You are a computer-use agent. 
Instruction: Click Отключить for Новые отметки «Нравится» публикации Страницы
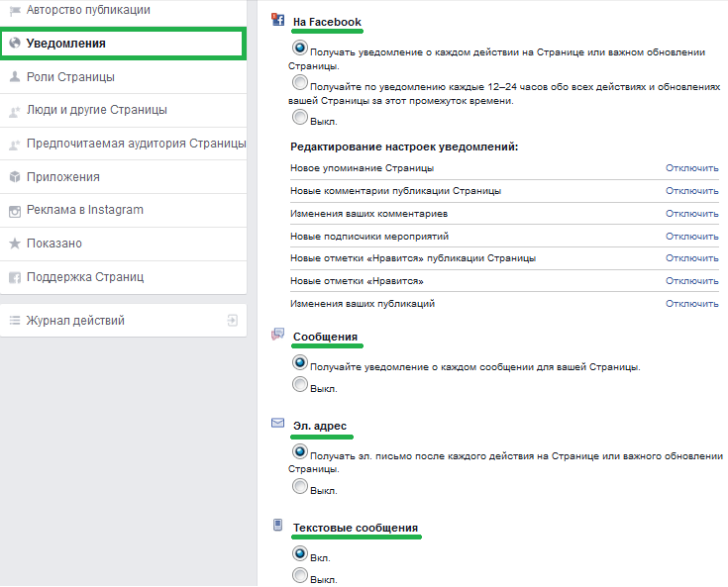click(691, 258)
